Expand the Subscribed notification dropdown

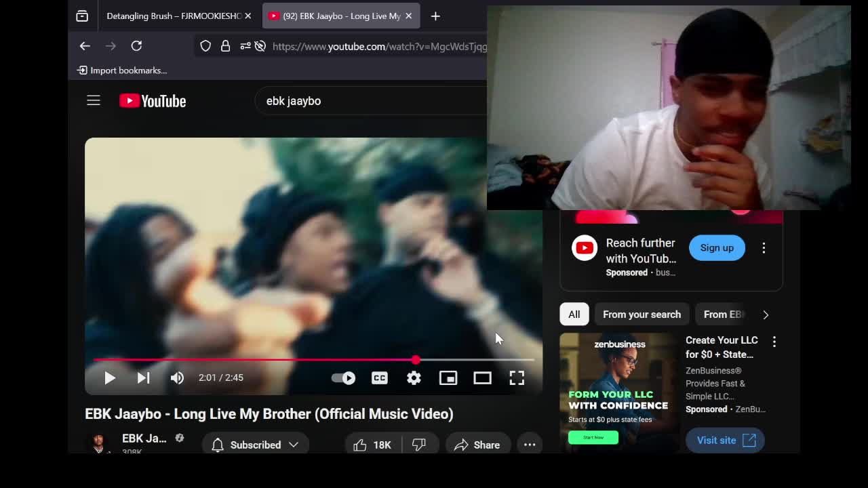[x=254, y=445]
